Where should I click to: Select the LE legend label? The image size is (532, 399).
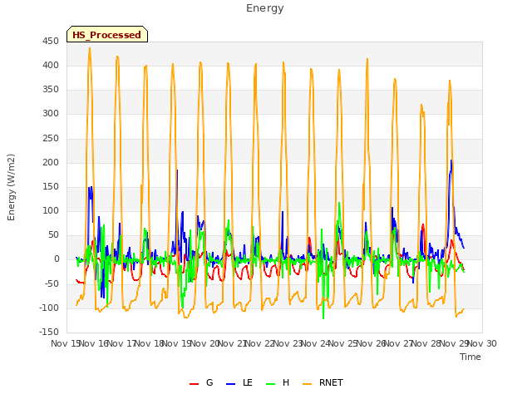click(x=248, y=382)
